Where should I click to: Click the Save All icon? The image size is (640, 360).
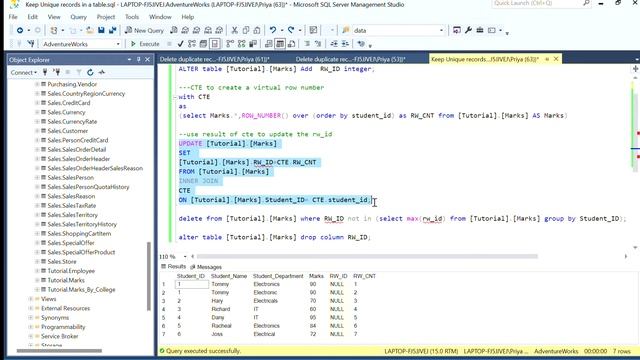coord(112,30)
